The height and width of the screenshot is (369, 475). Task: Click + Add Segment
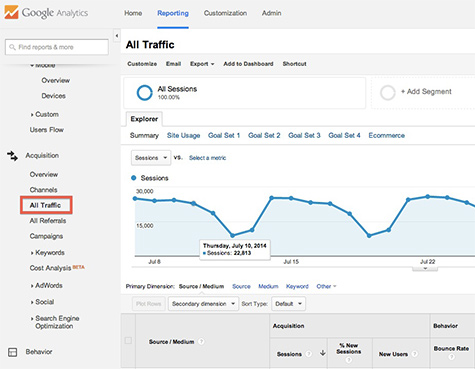[426, 92]
